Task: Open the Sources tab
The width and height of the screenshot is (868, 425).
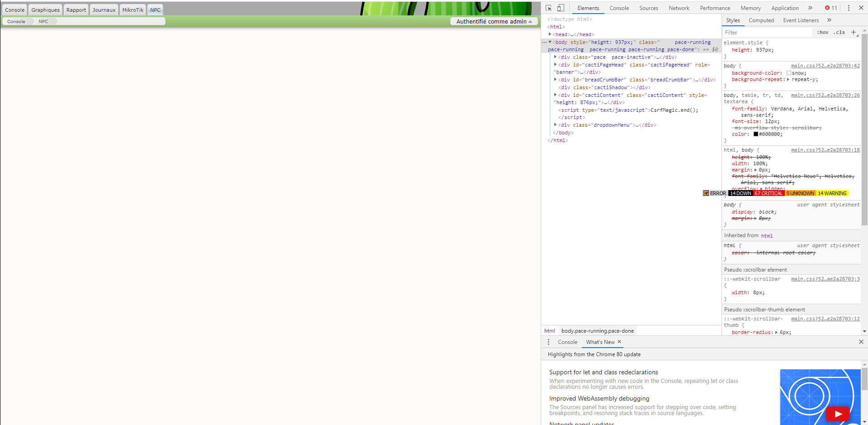Action: [x=649, y=8]
